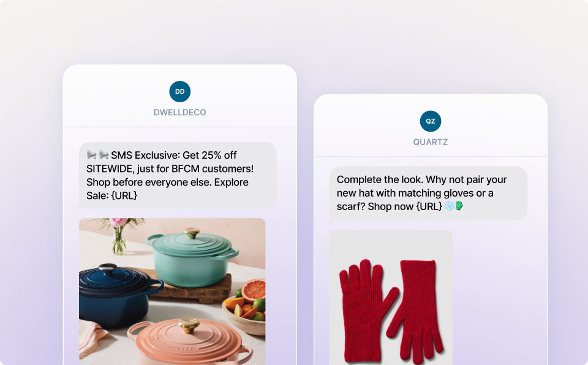Select the QUARTZ contact name
588x365 pixels.
coord(431,142)
